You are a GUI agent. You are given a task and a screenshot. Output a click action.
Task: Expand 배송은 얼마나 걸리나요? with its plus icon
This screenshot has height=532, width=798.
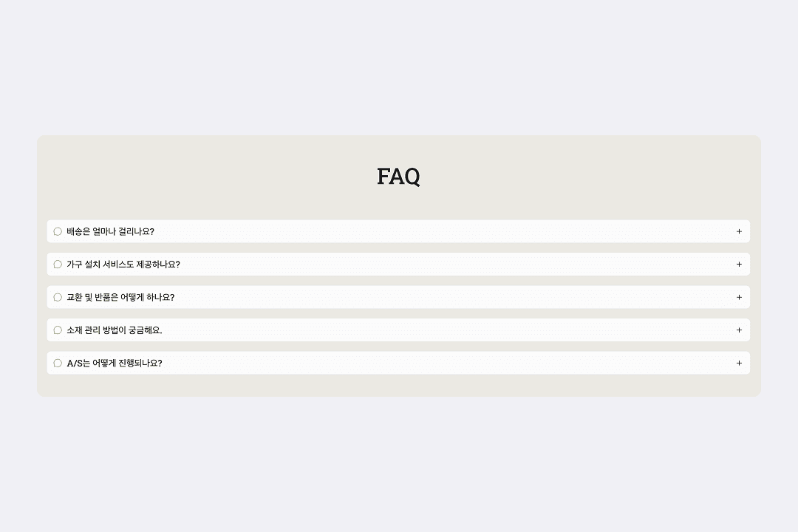coord(739,231)
